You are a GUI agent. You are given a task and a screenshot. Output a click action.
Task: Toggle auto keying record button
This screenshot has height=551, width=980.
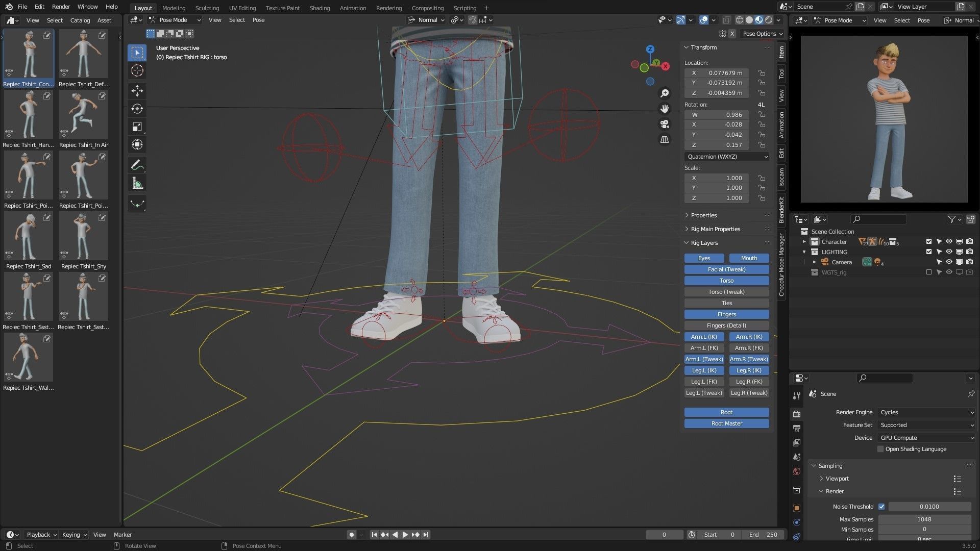tap(351, 535)
